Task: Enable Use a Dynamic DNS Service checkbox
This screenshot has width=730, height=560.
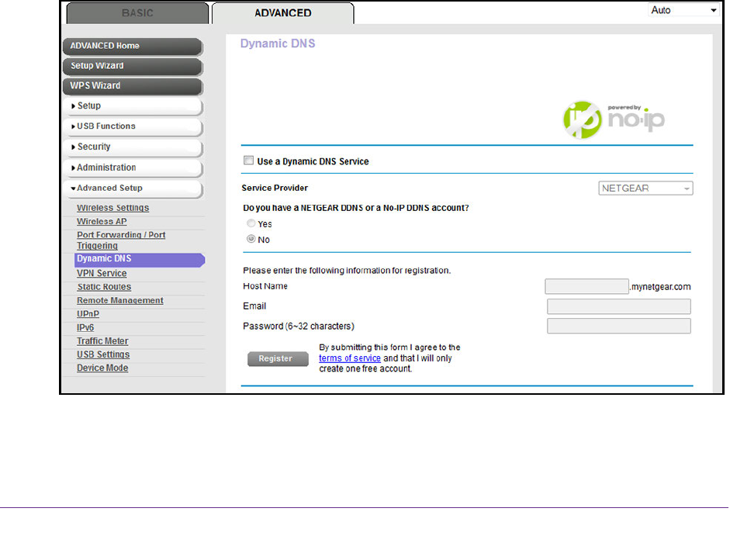Action: 248,161
